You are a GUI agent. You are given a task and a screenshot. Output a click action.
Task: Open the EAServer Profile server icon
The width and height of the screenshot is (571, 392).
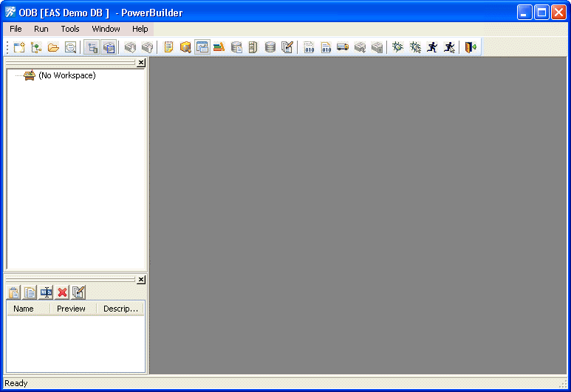[253, 47]
